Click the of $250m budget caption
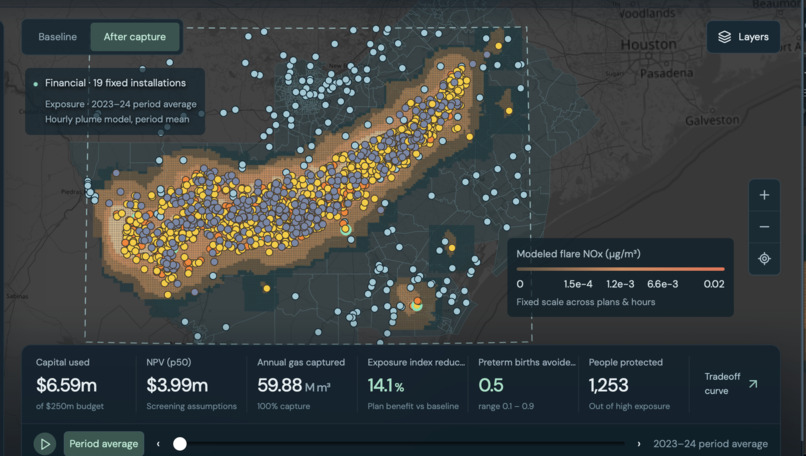This screenshot has height=456, width=806. click(x=69, y=406)
